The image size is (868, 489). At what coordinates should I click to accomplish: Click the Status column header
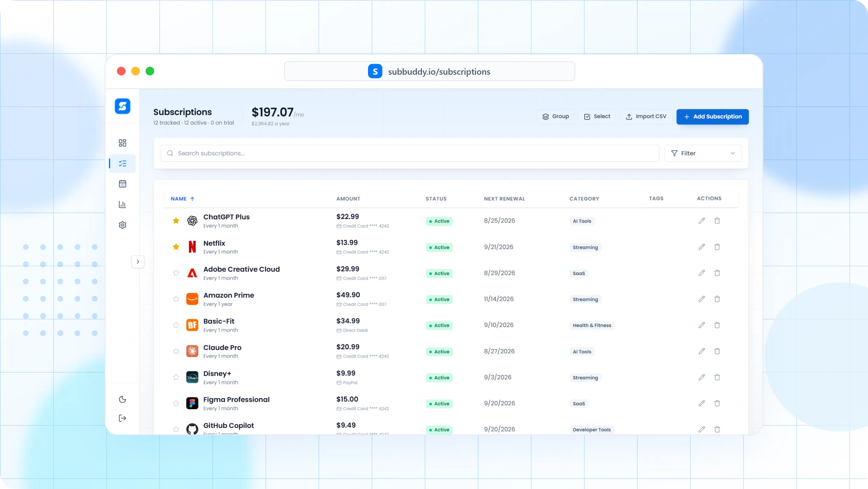pyautogui.click(x=436, y=199)
